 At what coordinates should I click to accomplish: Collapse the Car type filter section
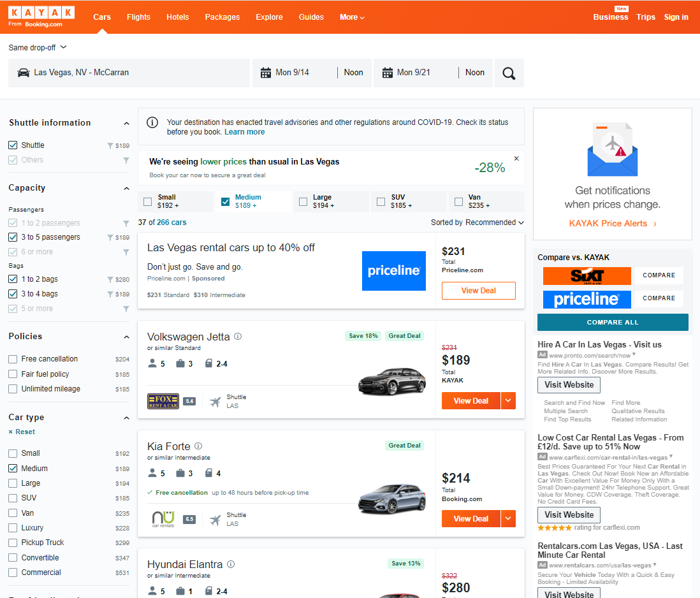pos(126,418)
